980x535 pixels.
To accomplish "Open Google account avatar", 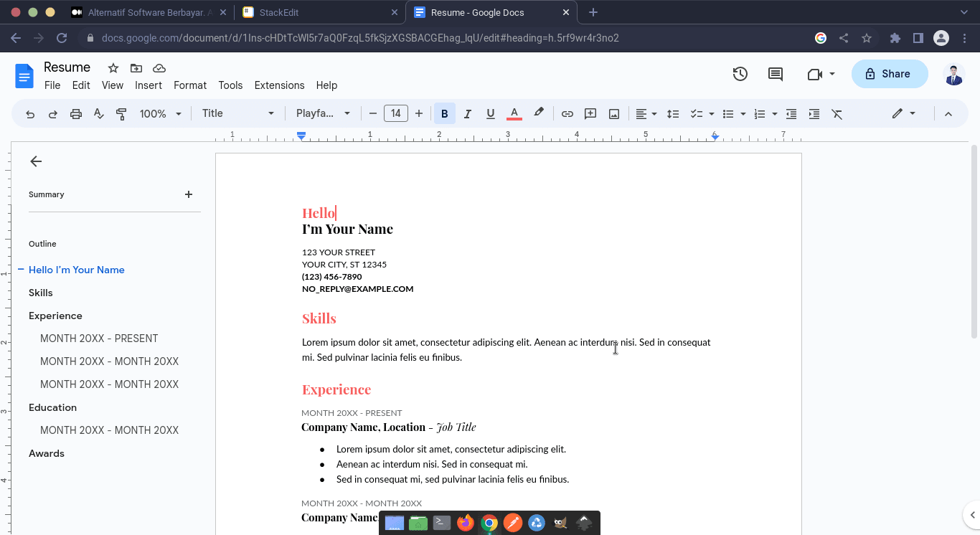I will point(953,74).
